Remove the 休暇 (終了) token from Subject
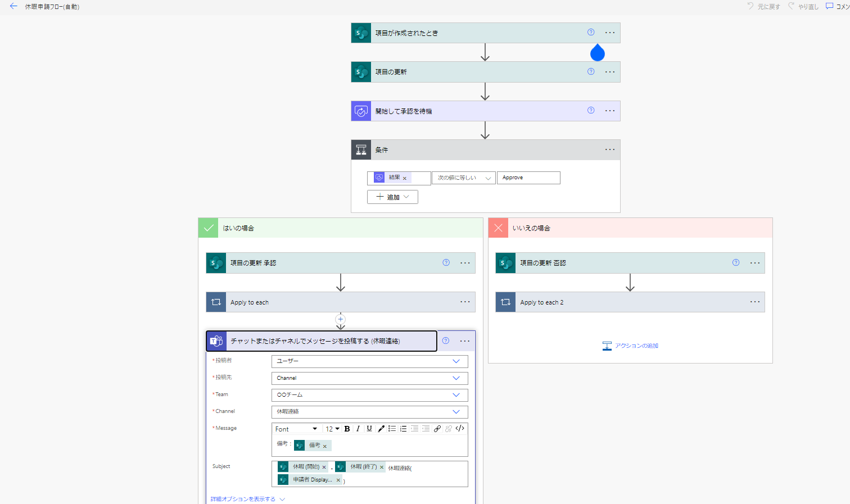Viewport: 850px width, 504px height. click(x=382, y=467)
